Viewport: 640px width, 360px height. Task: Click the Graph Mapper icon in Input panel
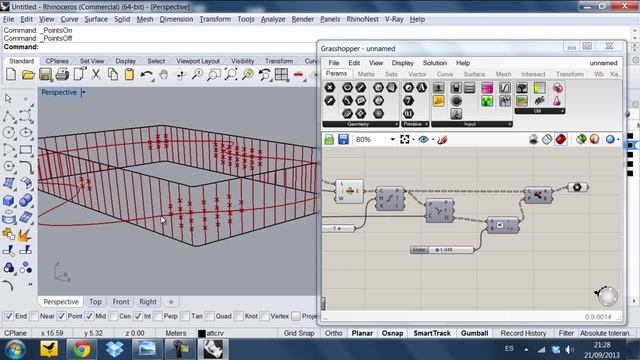tap(504, 88)
